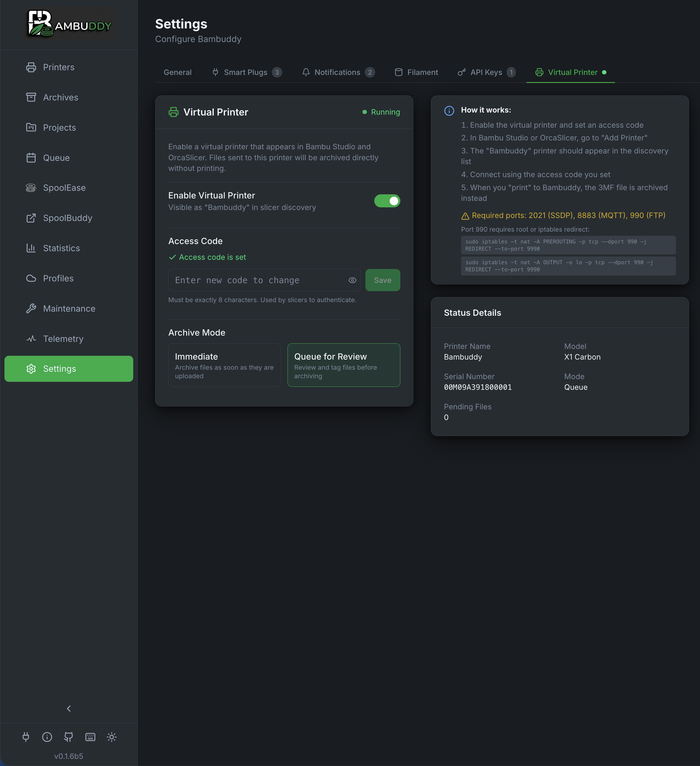This screenshot has width=700, height=766.
Task: Open the Printers page from the sidebar
Action: click(58, 67)
